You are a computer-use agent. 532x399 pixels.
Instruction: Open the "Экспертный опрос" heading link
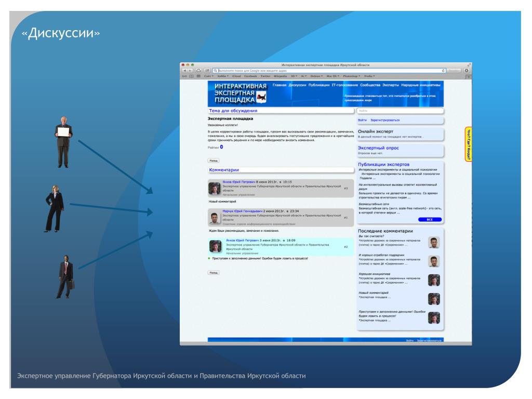coord(378,148)
